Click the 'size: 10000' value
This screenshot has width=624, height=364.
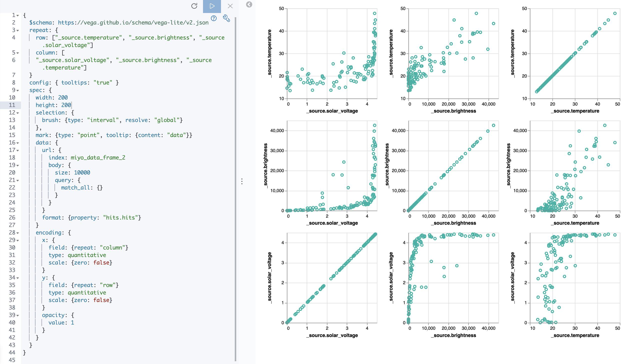click(x=82, y=172)
